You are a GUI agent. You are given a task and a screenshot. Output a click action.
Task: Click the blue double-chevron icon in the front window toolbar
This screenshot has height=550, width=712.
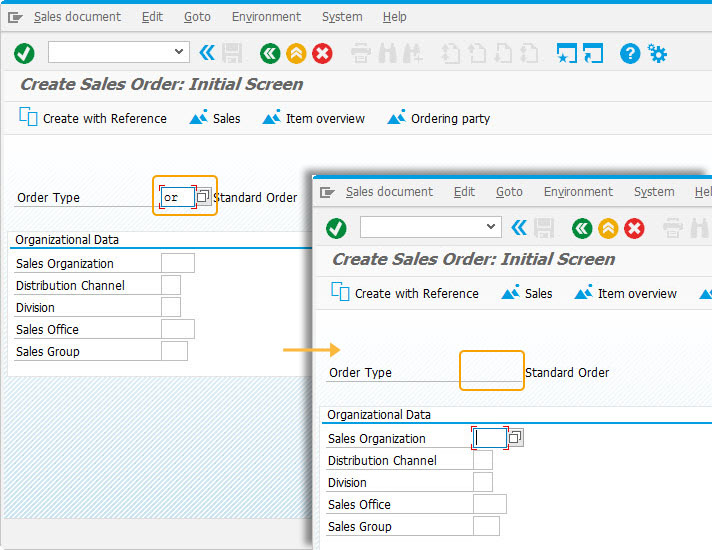pyautogui.click(x=519, y=228)
